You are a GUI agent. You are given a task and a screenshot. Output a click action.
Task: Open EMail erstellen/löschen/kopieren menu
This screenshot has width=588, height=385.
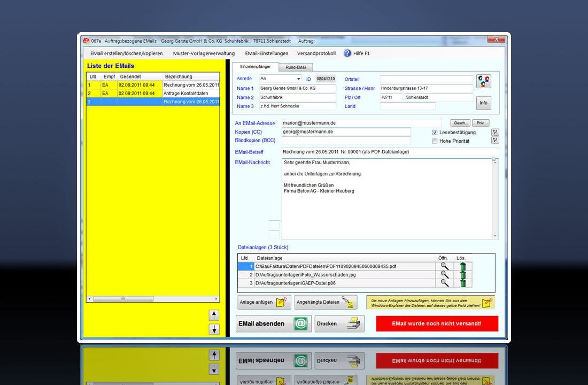point(126,53)
